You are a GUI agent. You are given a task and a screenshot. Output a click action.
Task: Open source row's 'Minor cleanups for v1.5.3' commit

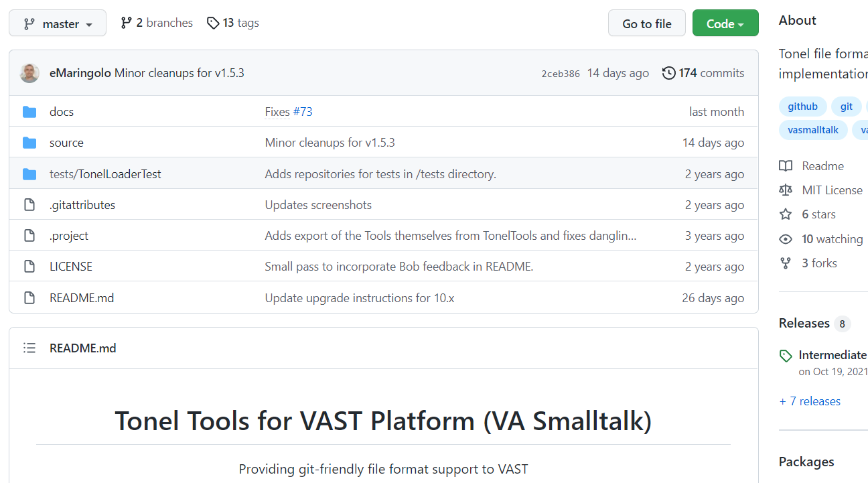click(330, 143)
